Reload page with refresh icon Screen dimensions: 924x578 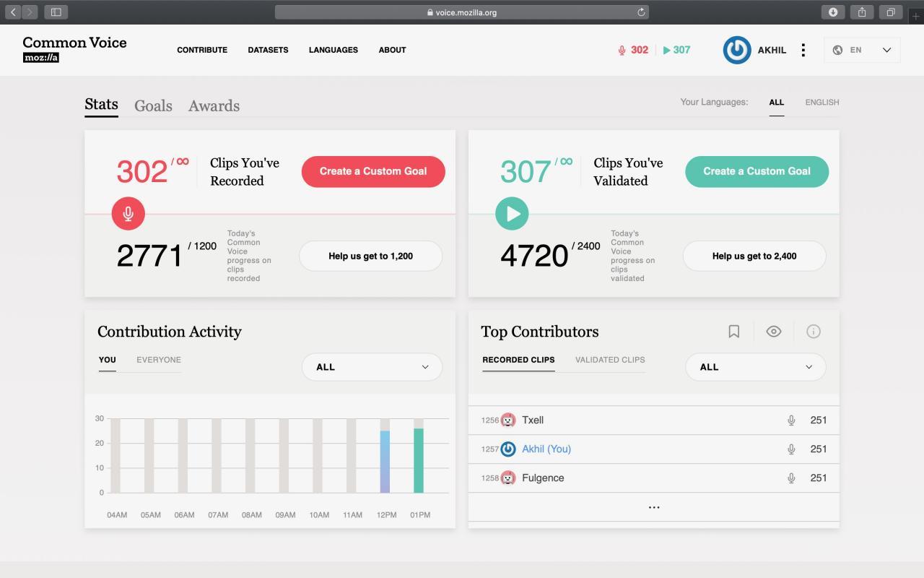coord(640,12)
